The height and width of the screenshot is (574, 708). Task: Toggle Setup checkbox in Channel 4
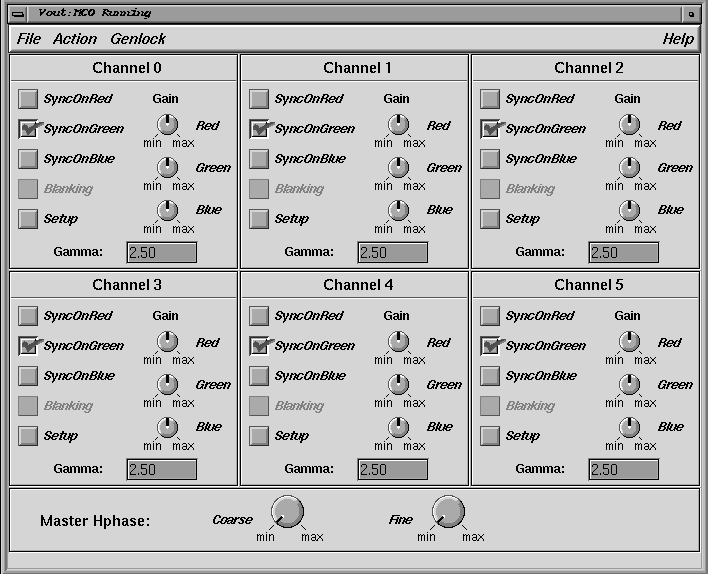pyautogui.click(x=259, y=436)
